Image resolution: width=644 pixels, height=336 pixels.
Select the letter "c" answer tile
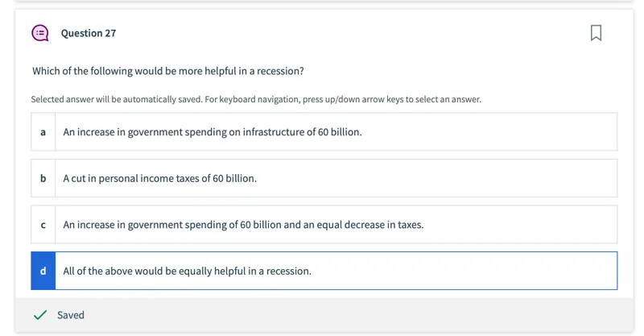pos(43,225)
